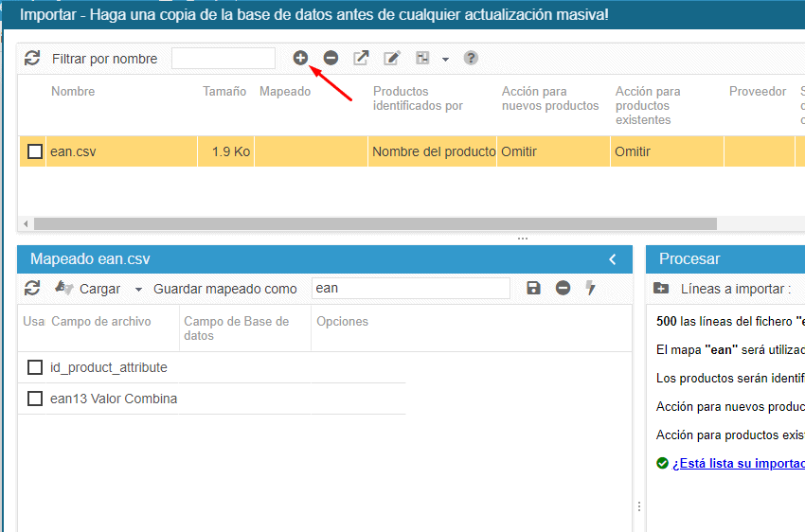
Task: Refresh the Mapeado ean.csv panel
Action: [x=32, y=288]
